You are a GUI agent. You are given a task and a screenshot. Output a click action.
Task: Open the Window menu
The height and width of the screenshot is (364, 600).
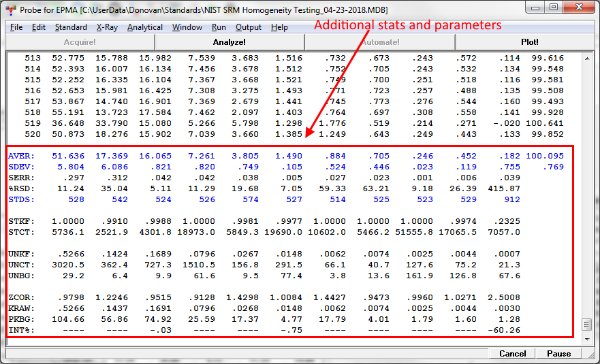pyautogui.click(x=187, y=27)
